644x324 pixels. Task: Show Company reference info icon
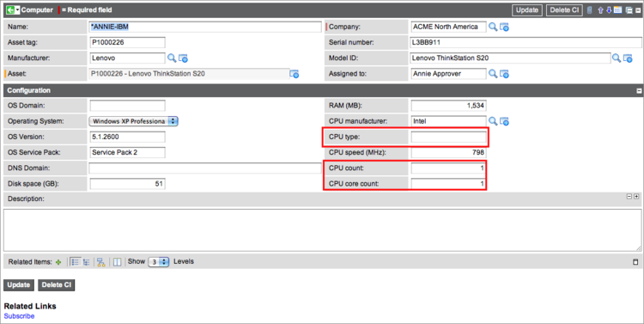tap(504, 28)
